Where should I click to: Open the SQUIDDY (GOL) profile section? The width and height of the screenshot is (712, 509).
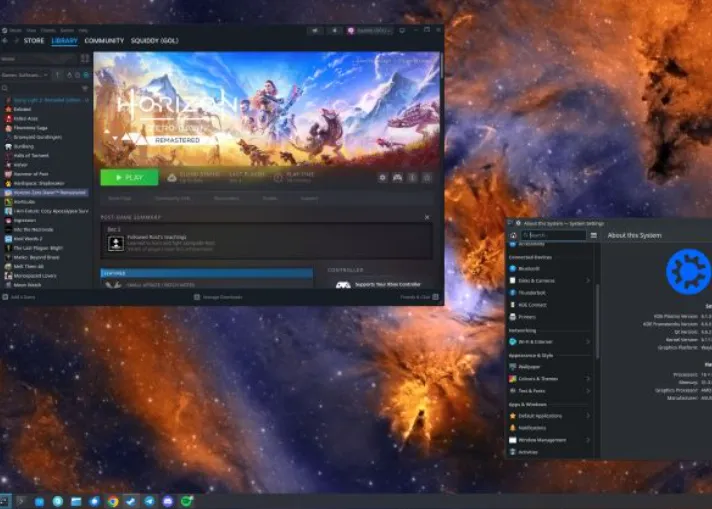click(x=154, y=41)
